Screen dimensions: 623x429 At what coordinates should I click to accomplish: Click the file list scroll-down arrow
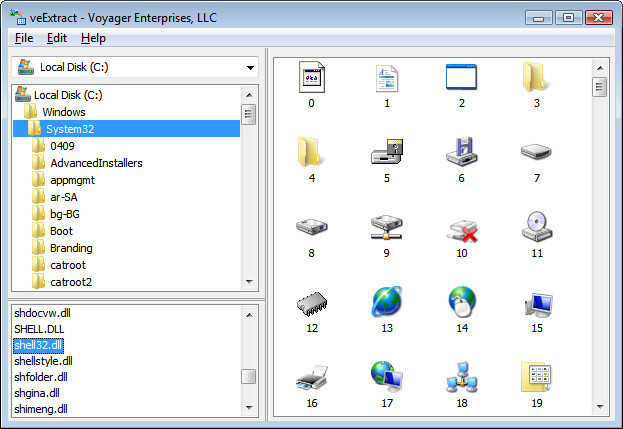[249, 408]
